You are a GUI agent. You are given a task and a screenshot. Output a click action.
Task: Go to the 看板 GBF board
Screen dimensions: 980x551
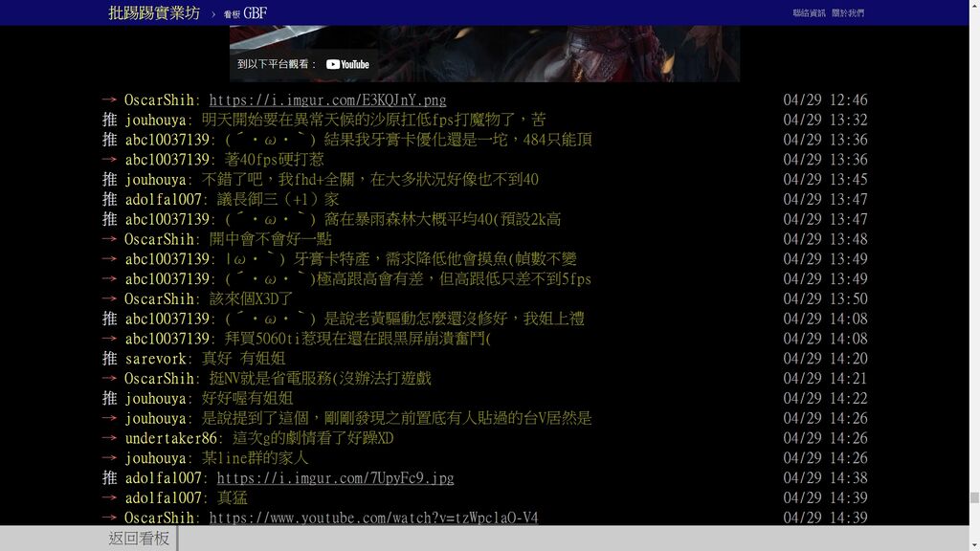click(x=245, y=13)
